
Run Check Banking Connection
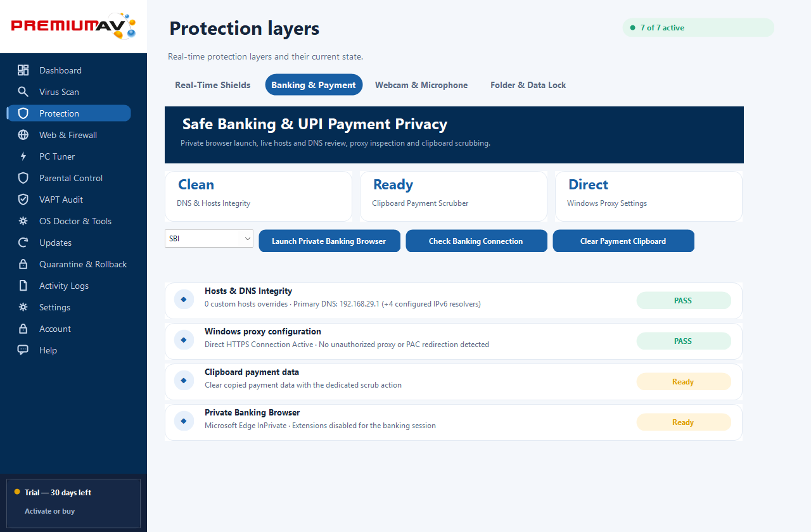476,241
